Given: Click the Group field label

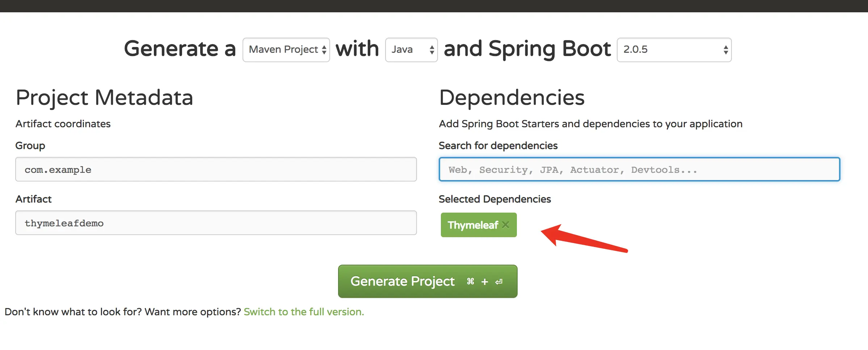Looking at the screenshot, I should (x=30, y=146).
